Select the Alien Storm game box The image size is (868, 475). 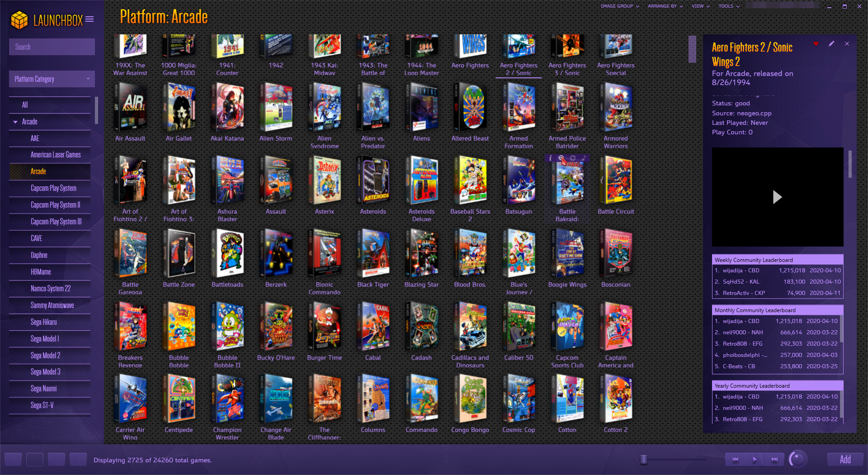276,108
